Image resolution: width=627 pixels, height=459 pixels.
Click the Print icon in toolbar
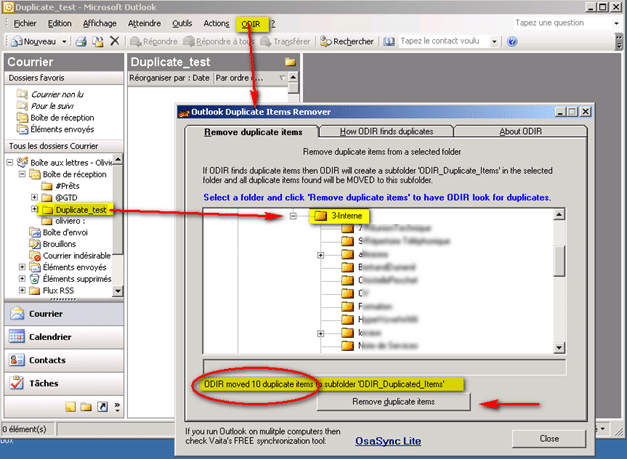coord(81,41)
